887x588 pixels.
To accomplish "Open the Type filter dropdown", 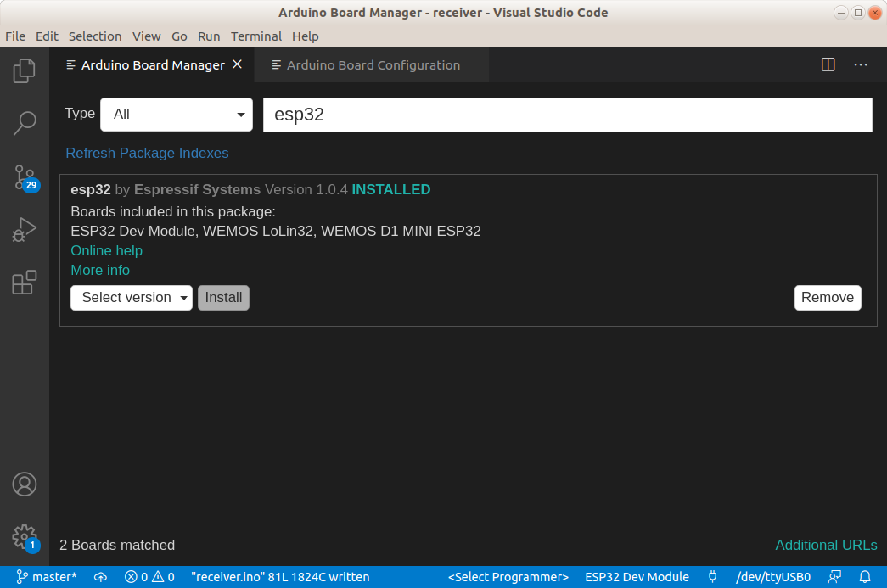I will pos(176,113).
